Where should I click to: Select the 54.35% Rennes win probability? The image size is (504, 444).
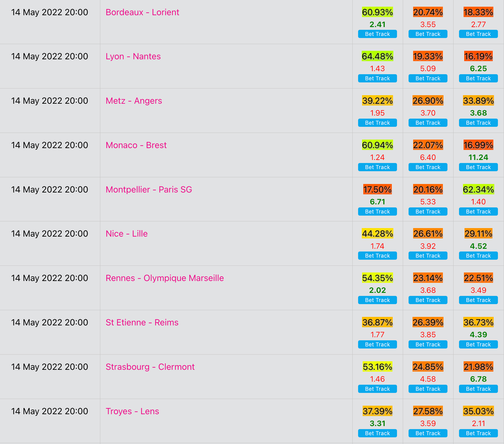378,278
